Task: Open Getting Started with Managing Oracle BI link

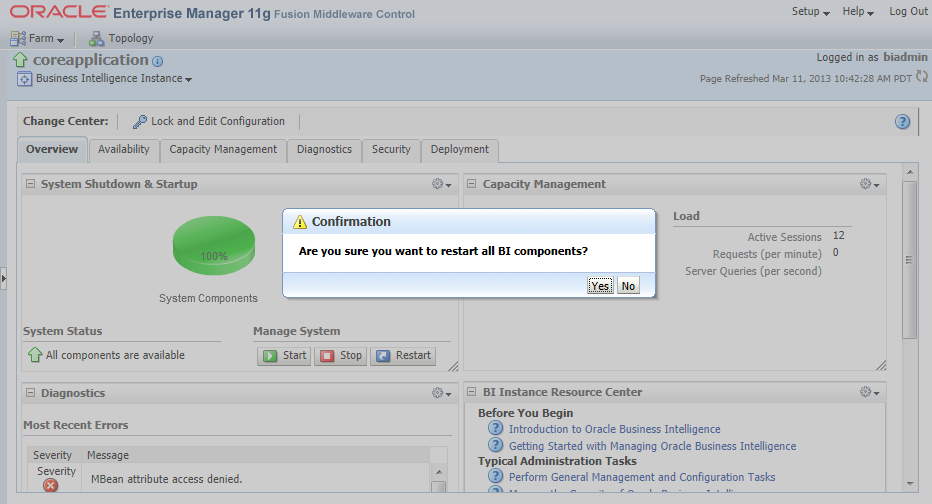Action: pyautogui.click(x=653, y=446)
